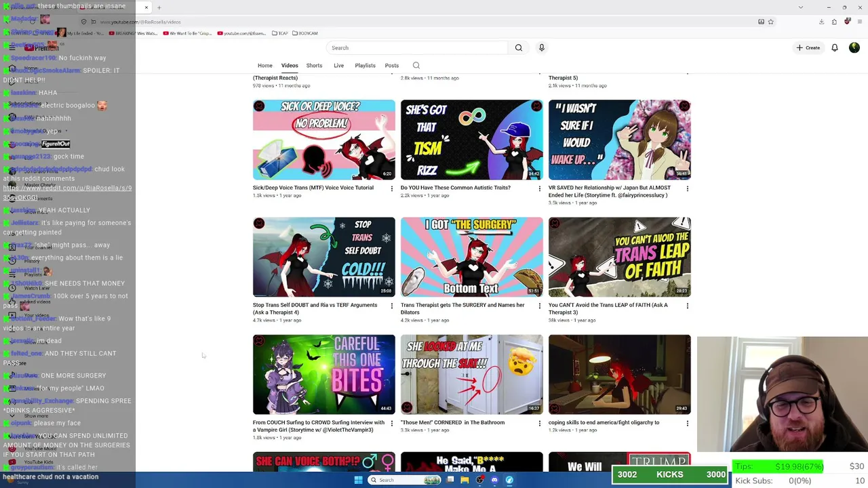Screen dimensions: 868x488
Task: Open 'coping skills to end america/fight oligarchy' title
Action: point(604,422)
